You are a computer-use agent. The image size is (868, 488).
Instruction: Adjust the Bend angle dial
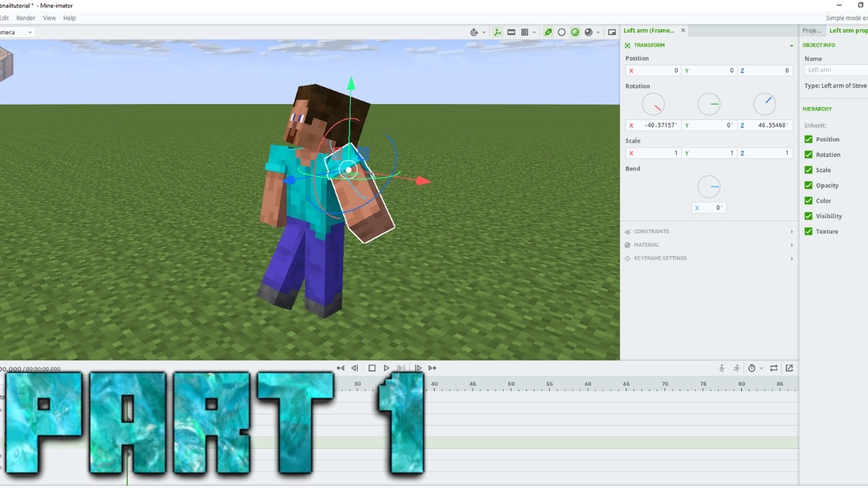pyautogui.click(x=709, y=186)
